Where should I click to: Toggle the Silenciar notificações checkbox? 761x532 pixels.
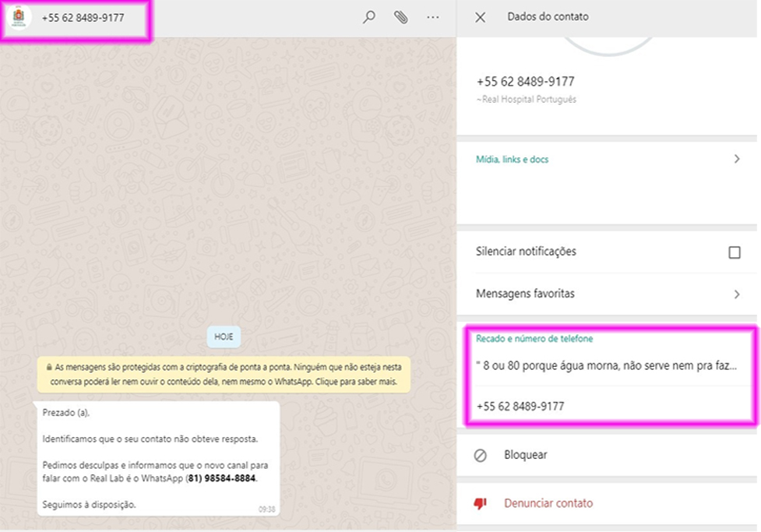tap(735, 252)
